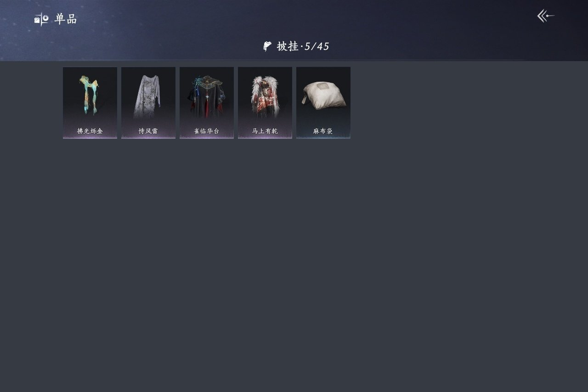Click purple rarity bar under 恃风雷 card
The width and height of the screenshot is (588, 392).
(x=148, y=137)
